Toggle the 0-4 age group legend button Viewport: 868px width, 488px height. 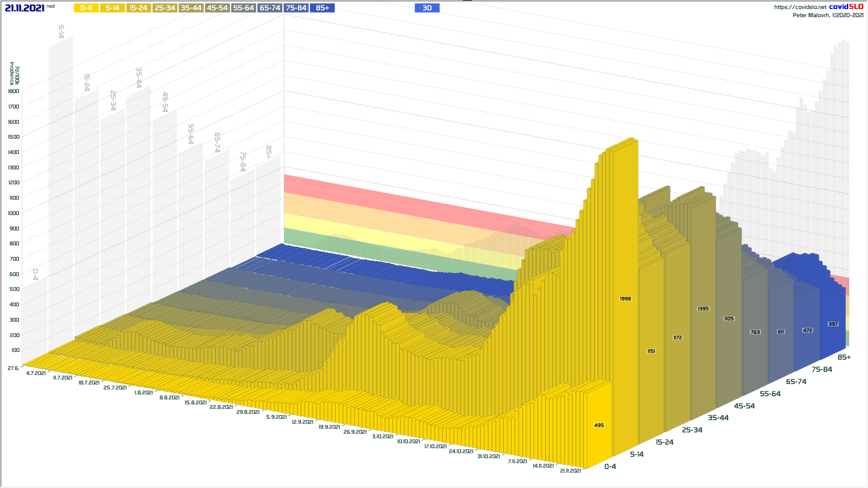coord(86,8)
